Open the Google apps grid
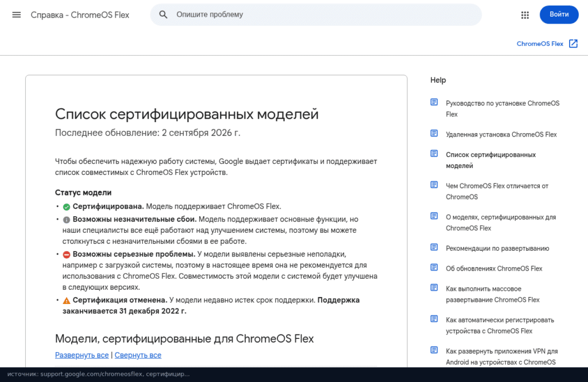 coord(525,15)
